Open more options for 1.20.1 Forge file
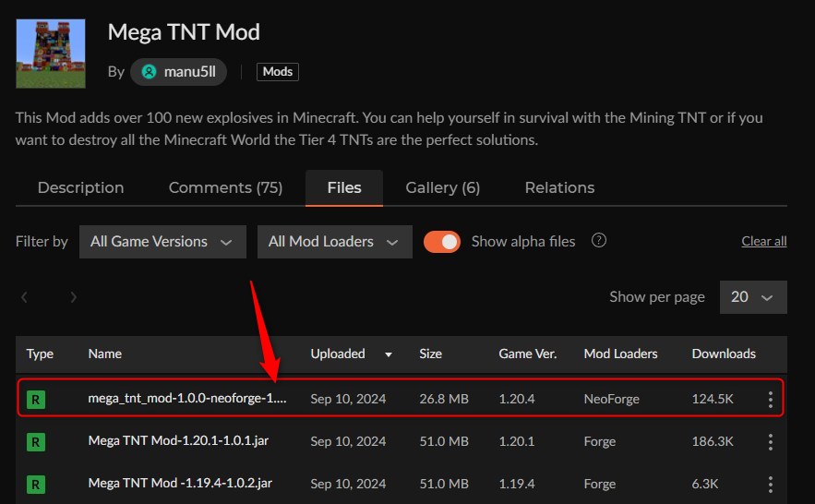Image resolution: width=815 pixels, height=504 pixels. tap(771, 441)
